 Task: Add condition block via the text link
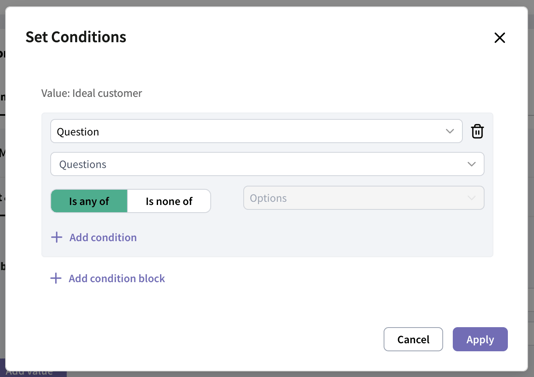tap(117, 278)
